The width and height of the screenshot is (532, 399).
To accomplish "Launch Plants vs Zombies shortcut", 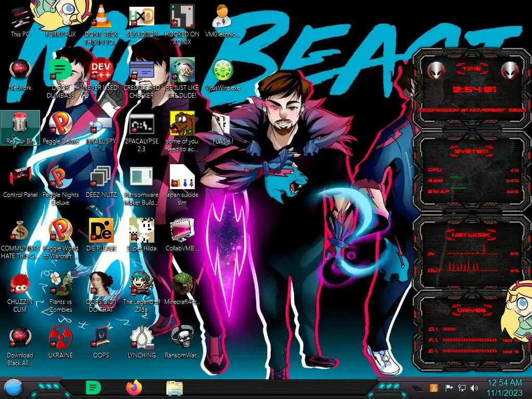I will pos(60,292).
